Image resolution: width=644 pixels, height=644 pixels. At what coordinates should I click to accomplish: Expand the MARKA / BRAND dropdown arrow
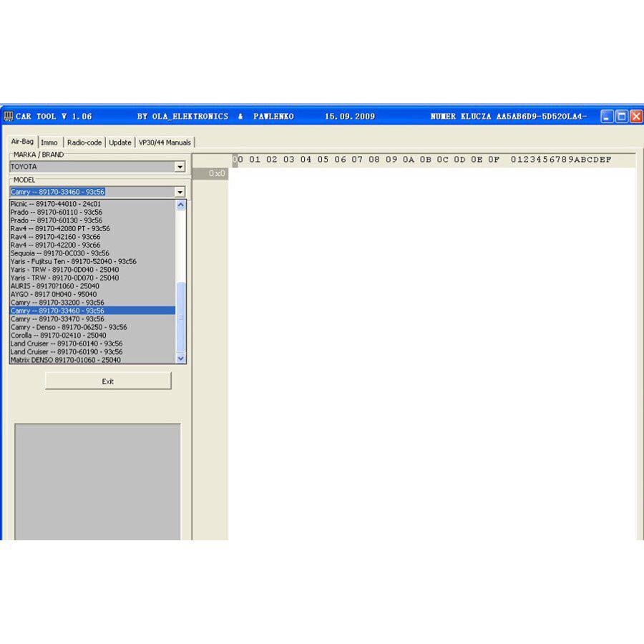180,167
